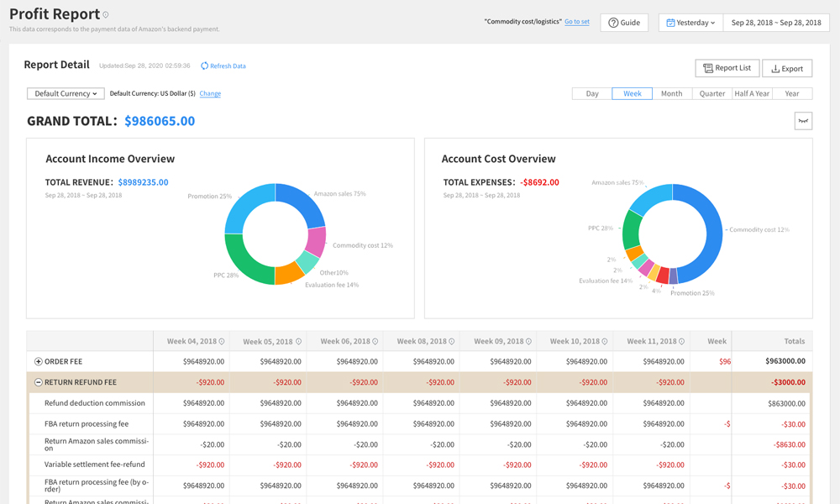Follow the Go to set link
Viewport: 840px width, 504px height.
click(576, 22)
